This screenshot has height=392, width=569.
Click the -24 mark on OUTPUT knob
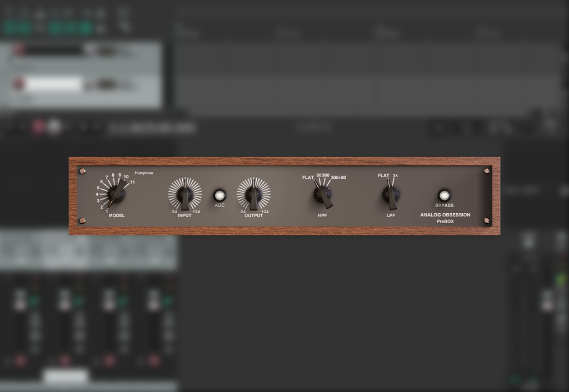click(x=243, y=212)
